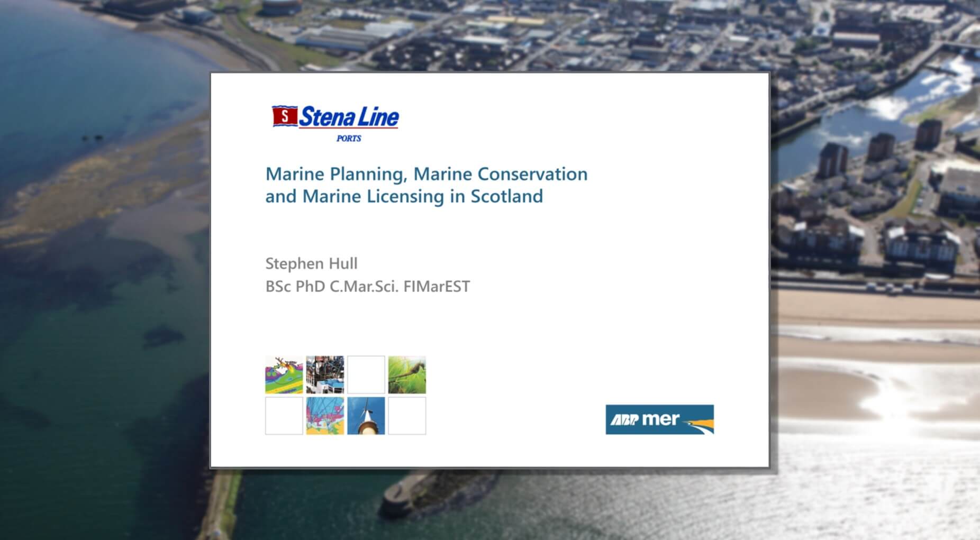Click the word 'mer' in ABPmer logo
This screenshot has height=540, width=980.
click(x=660, y=419)
